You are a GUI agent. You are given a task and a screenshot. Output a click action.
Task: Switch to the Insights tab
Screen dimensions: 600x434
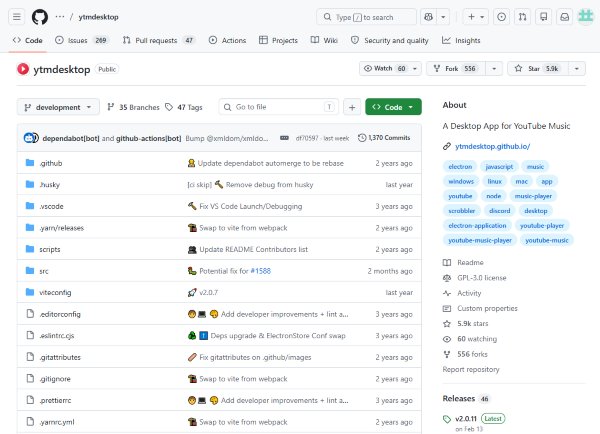[x=461, y=40]
